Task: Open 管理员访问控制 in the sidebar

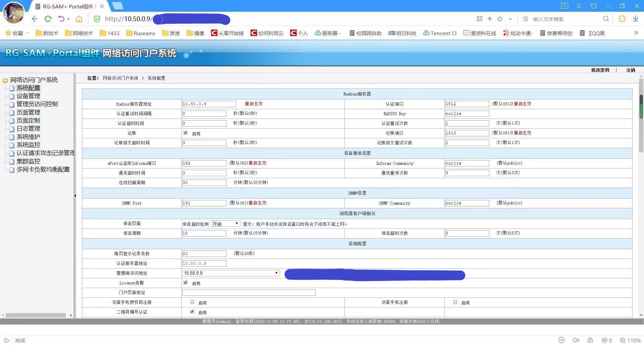Action: (37, 104)
